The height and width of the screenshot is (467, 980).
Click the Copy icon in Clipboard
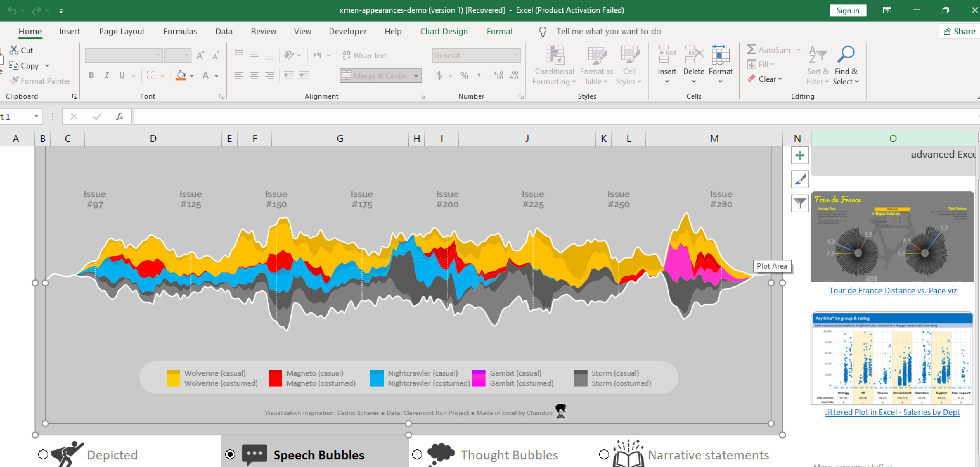(x=14, y=66)
